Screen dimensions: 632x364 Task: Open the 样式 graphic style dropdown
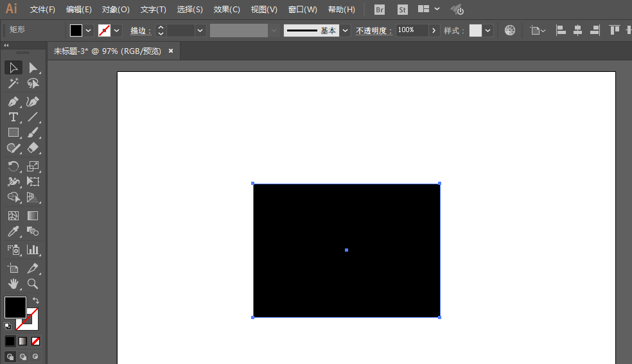[x=487, y=31]
